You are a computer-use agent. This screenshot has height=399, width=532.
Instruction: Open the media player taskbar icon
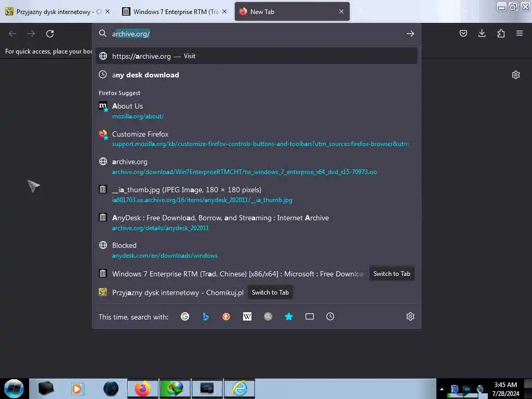point(77,389)
